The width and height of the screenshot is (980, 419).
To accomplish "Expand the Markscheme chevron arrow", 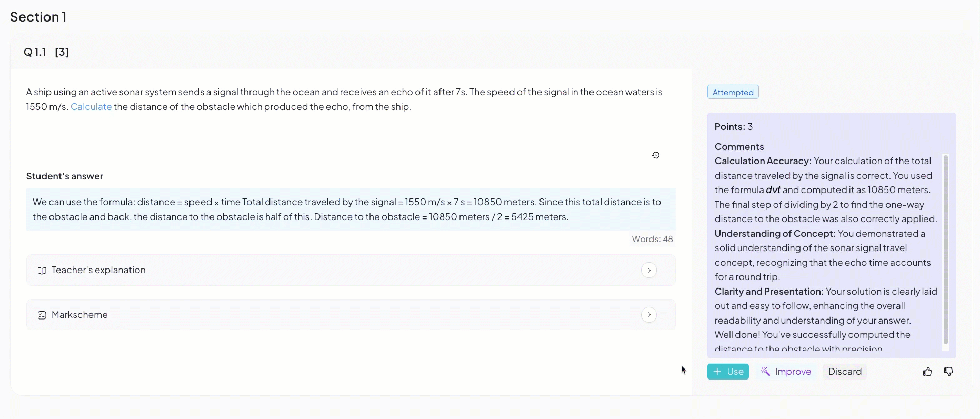I will click(x=649, y=314).
